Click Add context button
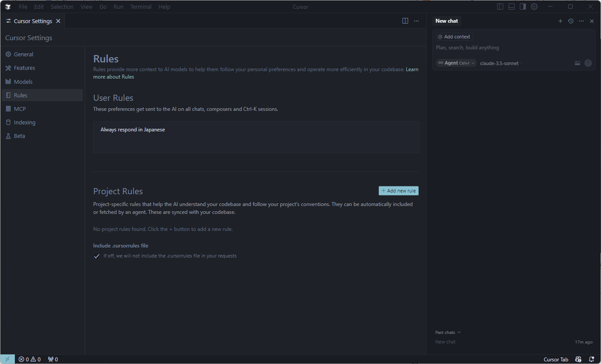The height and width of the screenshot is (364, 601). point(454,37)
